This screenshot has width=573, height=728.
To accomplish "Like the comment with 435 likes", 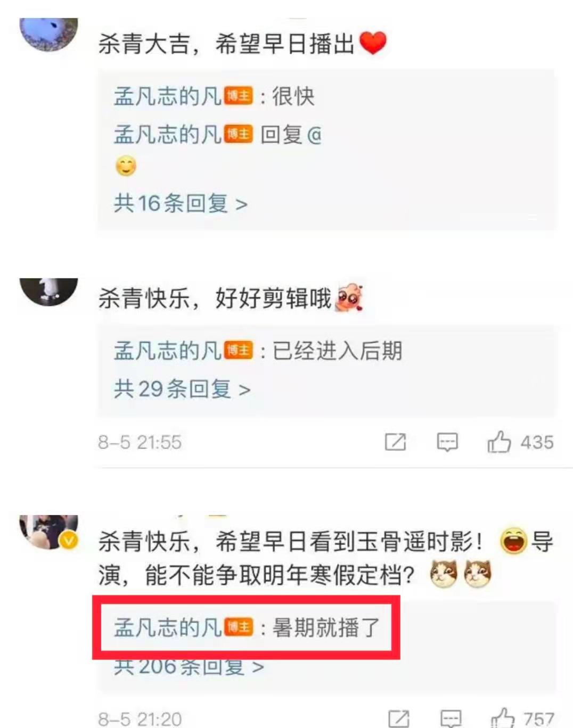I will 499,442.
